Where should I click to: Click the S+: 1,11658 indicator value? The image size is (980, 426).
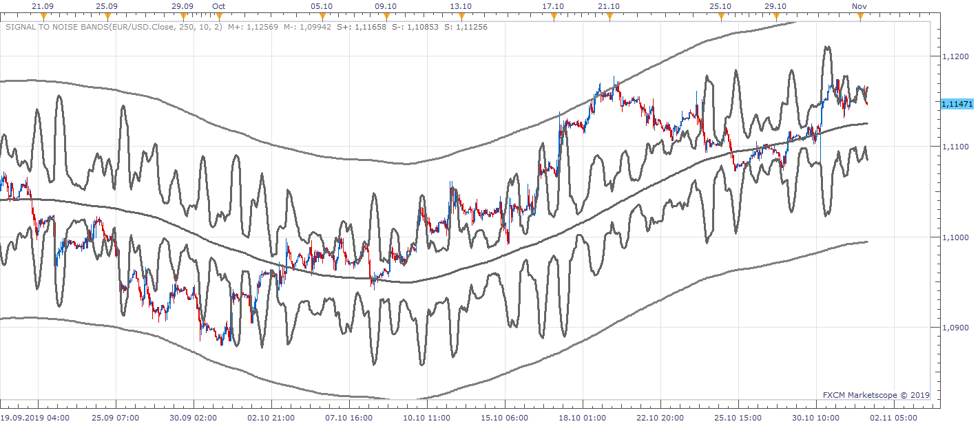click(362, 28)
